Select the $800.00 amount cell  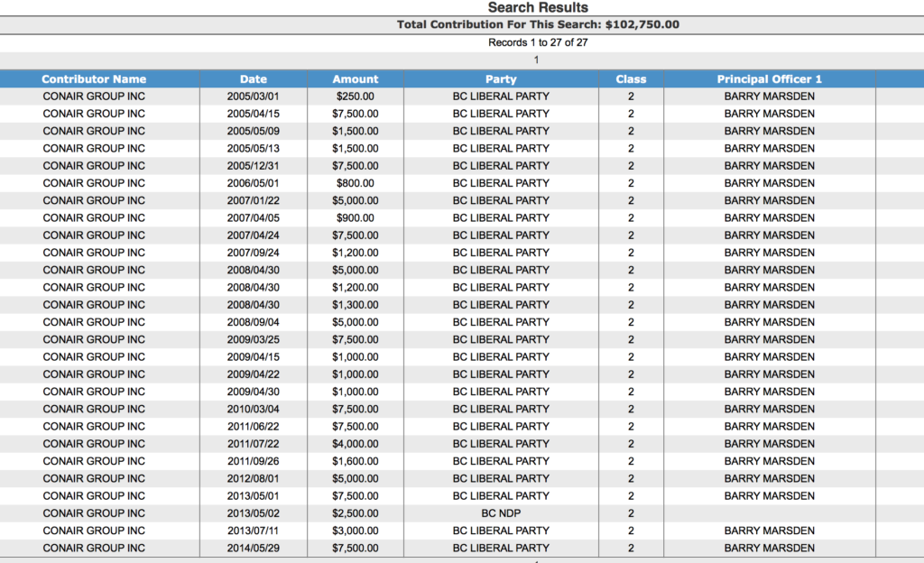(x=356, y=183)
